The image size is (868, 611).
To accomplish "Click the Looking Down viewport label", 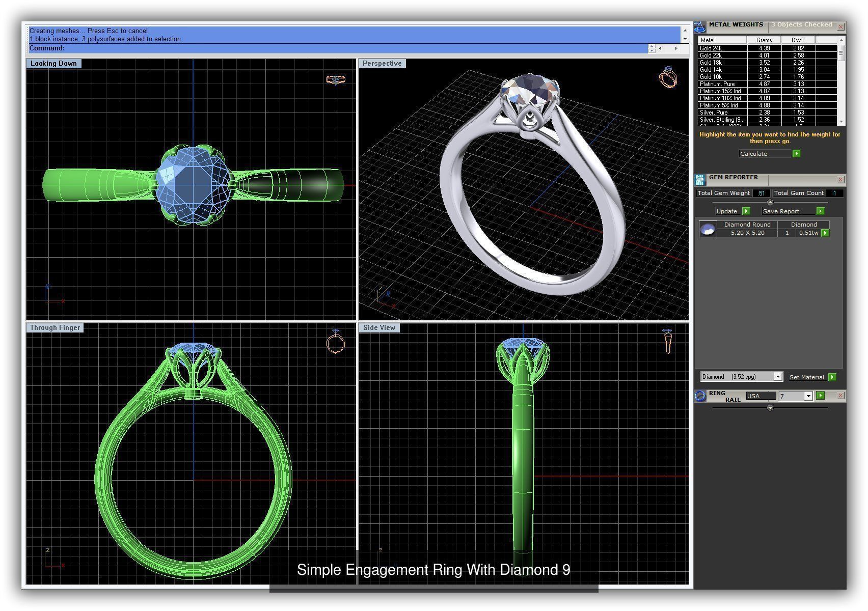I will click(x=53, y=64).
